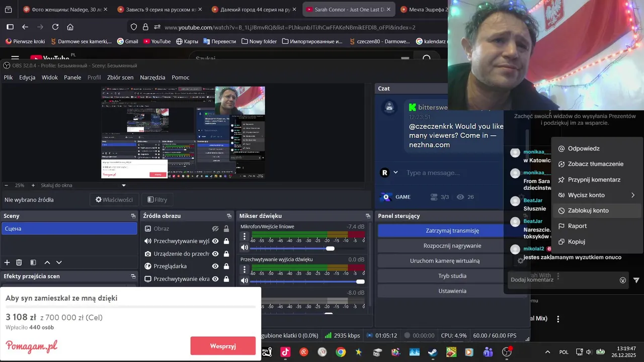Open YouTube hamburger menu
The height and width of the screenshot is (362, 644).
click(x=15, y=59)
